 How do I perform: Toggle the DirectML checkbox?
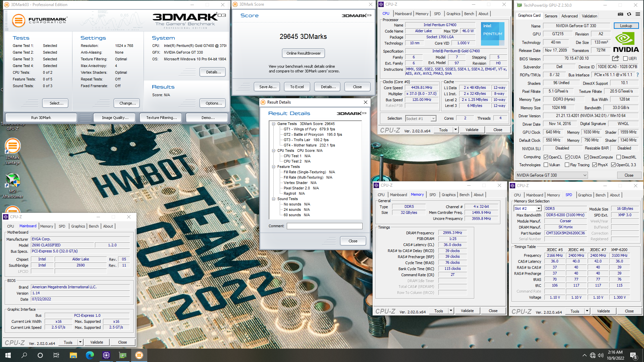(619, 157)
